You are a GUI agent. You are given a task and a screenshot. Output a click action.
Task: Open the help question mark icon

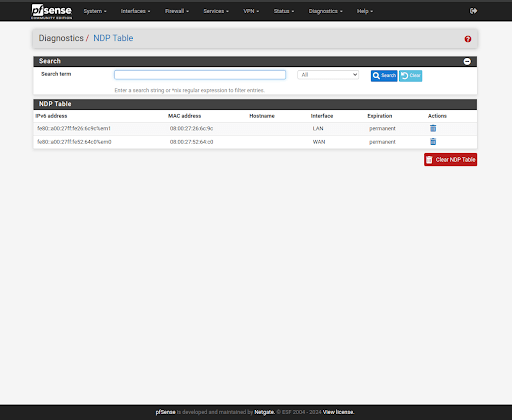468,39
